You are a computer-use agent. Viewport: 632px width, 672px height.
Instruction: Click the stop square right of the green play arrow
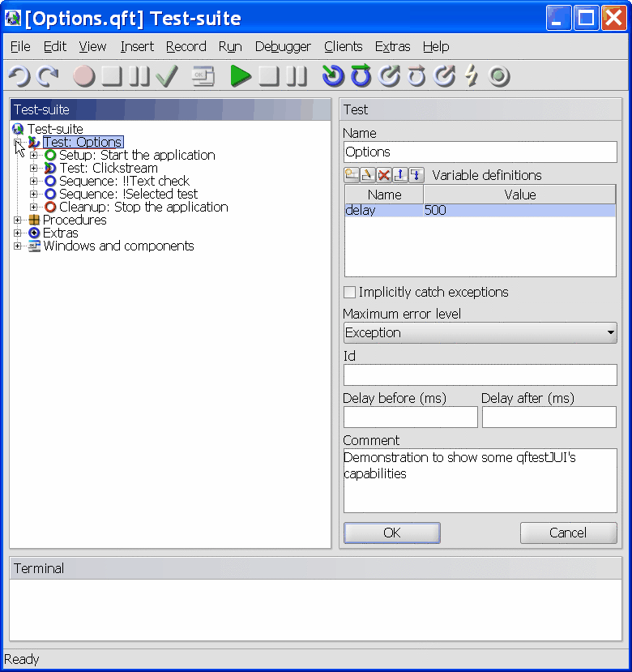(269, 76)
